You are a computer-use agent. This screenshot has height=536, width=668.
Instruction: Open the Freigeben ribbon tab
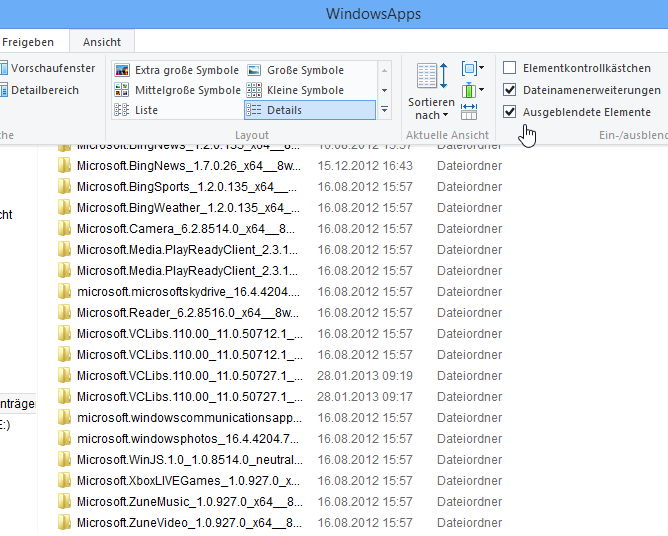pos(28,42)
